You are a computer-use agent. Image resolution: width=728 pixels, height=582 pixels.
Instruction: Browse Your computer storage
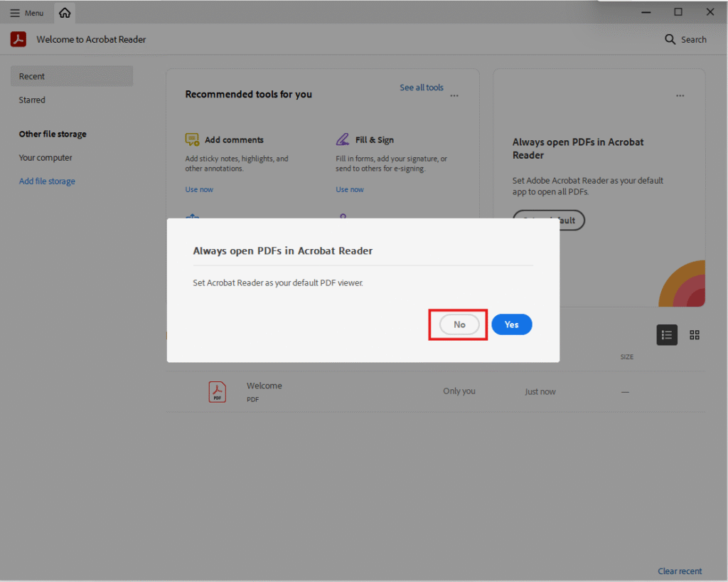tap(45, 158)
